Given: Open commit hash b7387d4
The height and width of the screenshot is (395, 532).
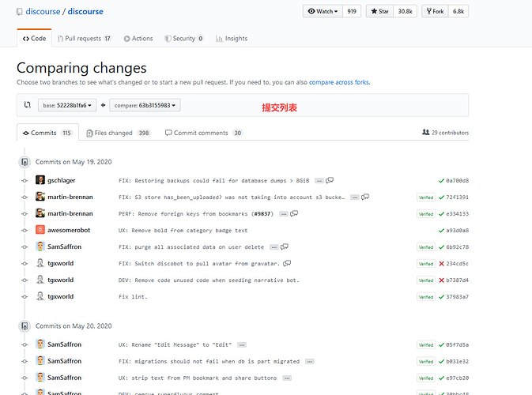Looking at the screenshot, I should click(x=458, y=280).
